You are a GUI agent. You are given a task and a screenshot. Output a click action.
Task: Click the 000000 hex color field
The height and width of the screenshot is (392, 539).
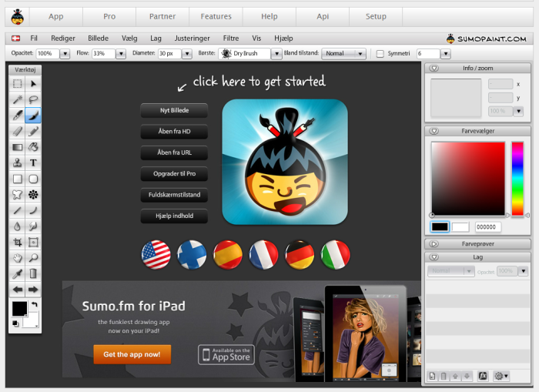click(x=487, y=227)
